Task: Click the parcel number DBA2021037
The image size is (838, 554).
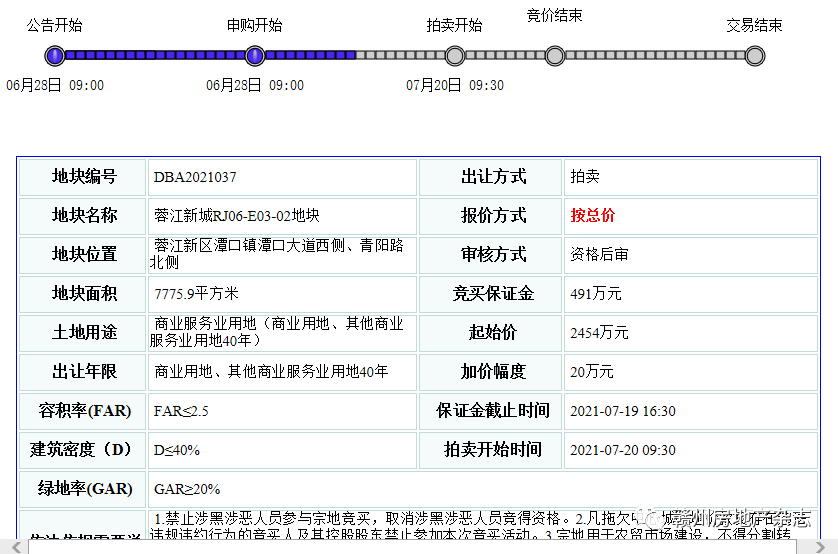Action: click(x=195, y=177)
